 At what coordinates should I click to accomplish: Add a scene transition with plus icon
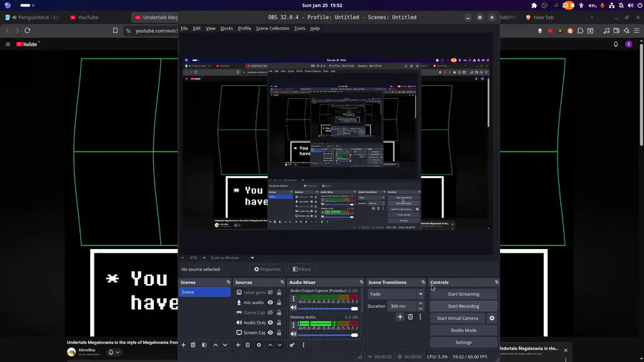[400, 317]
